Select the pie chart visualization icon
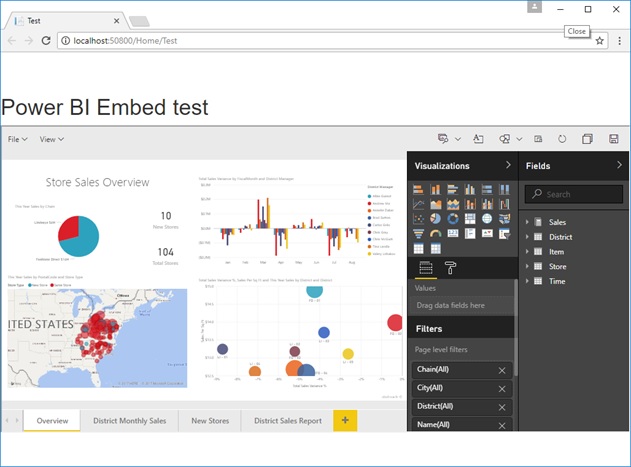 coord(436,219)
